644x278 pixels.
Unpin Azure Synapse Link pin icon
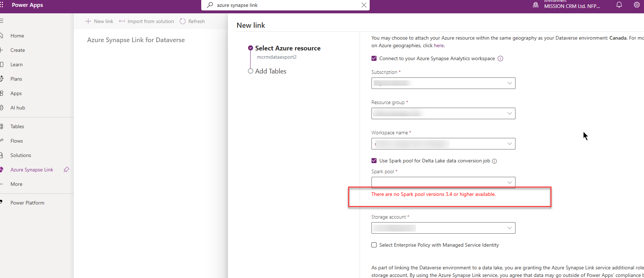coord(66,170)
